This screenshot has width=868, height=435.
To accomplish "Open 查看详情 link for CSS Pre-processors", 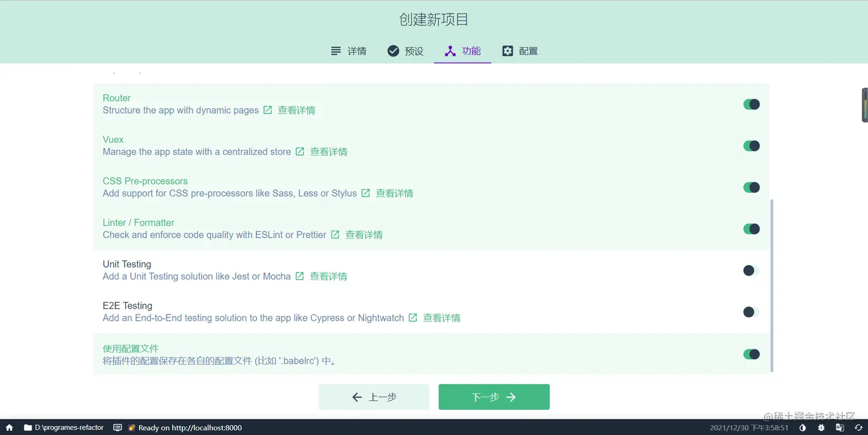I will (394, 193).
